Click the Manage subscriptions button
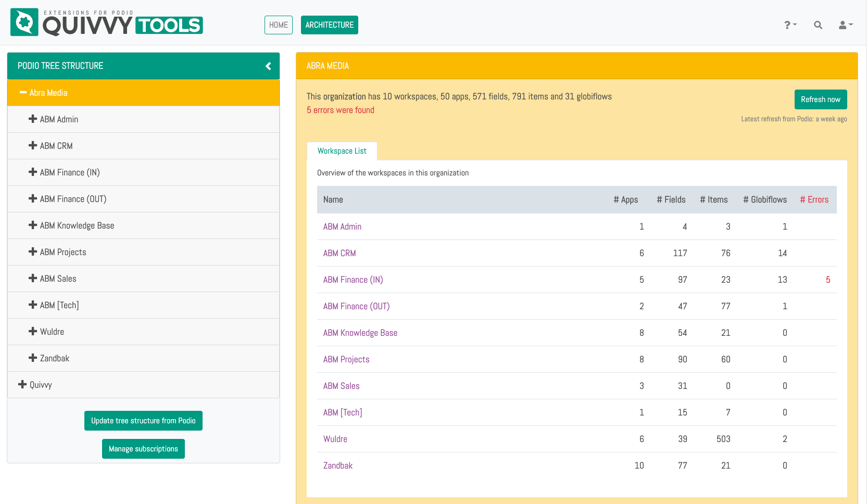Image resolution: width=867 pixels, height=504 pixels. point(143,449)
